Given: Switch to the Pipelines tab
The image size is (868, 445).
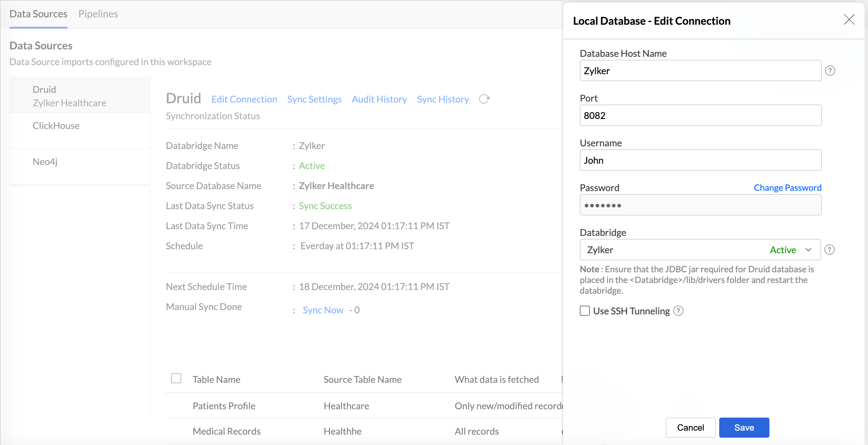Looking at the screenshot, I should [98, 14].
